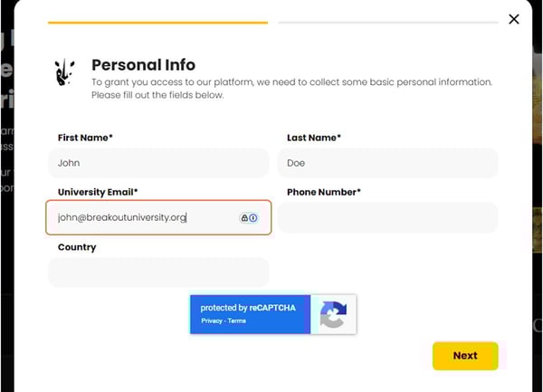Open the reCAPTCHA Terms link
This screenshot has height=392, width=543.
pos(237,321)
